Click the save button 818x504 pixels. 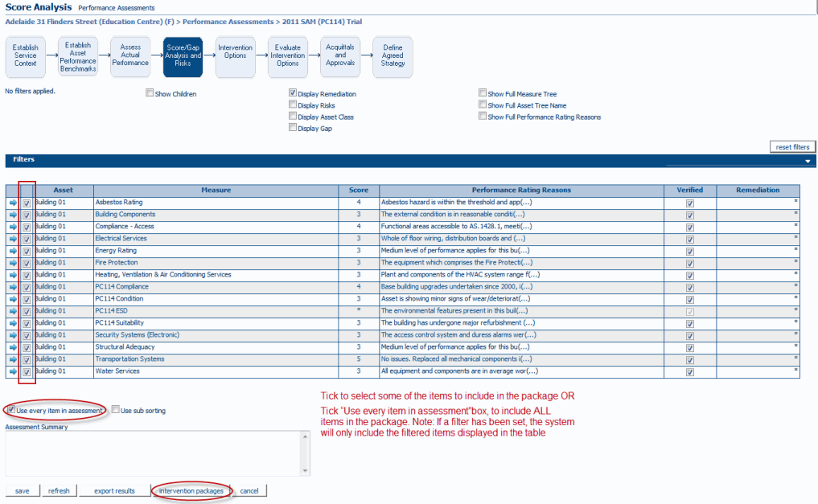[x=22, y=490]
